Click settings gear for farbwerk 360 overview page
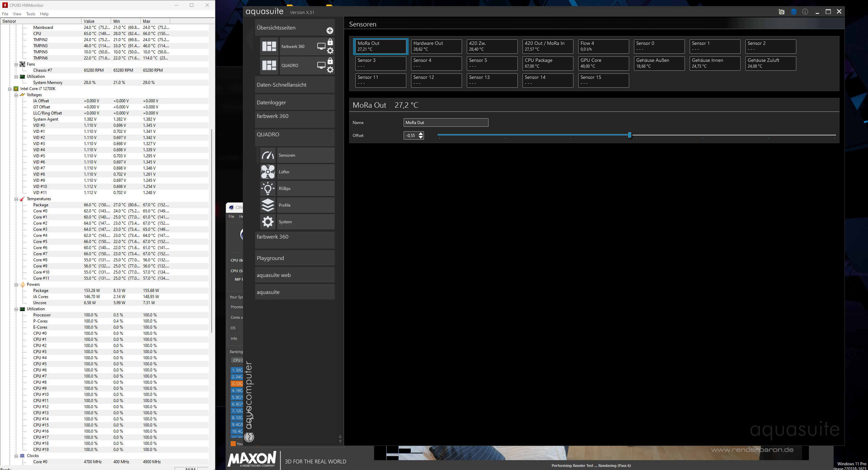868x470 pixels. [330, 51]
